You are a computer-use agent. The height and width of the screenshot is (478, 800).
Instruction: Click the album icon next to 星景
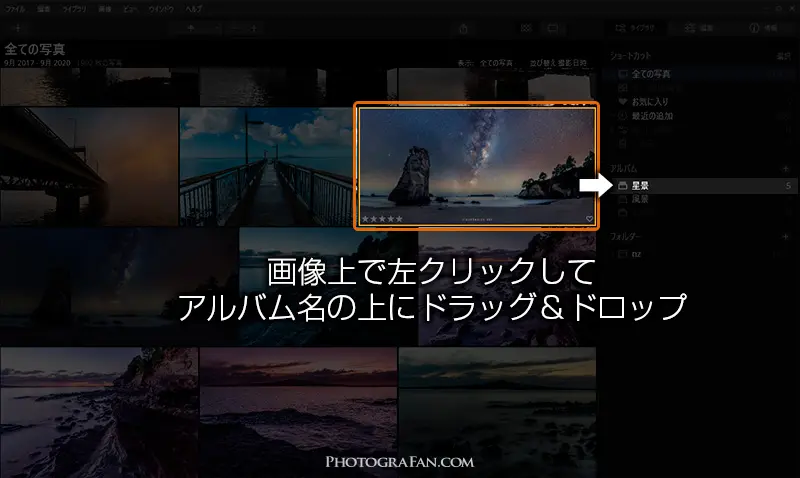point(622,186)
